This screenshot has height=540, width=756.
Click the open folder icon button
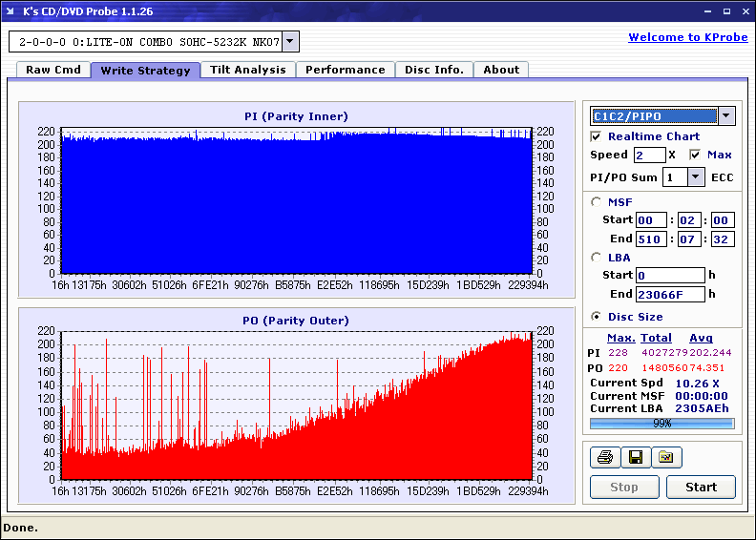point(666,458)
